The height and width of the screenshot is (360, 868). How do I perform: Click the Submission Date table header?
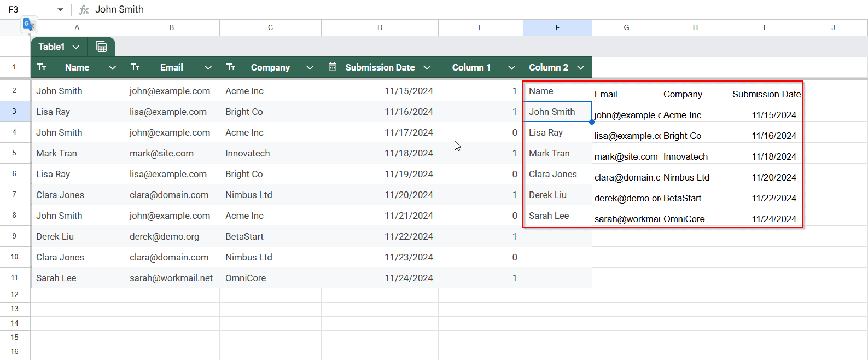pos(380,67)
